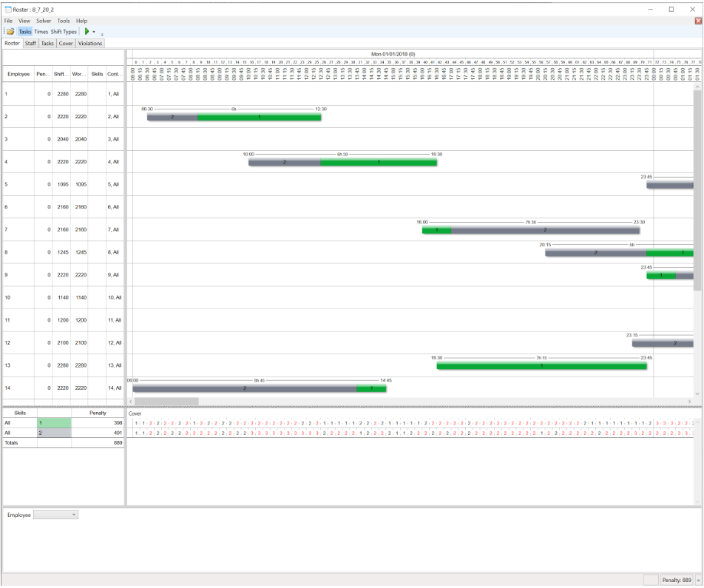Click employee 13's green shift bar
Image resolution: width=704 pixels, height=588 pixels.
[x=541, y=365]
